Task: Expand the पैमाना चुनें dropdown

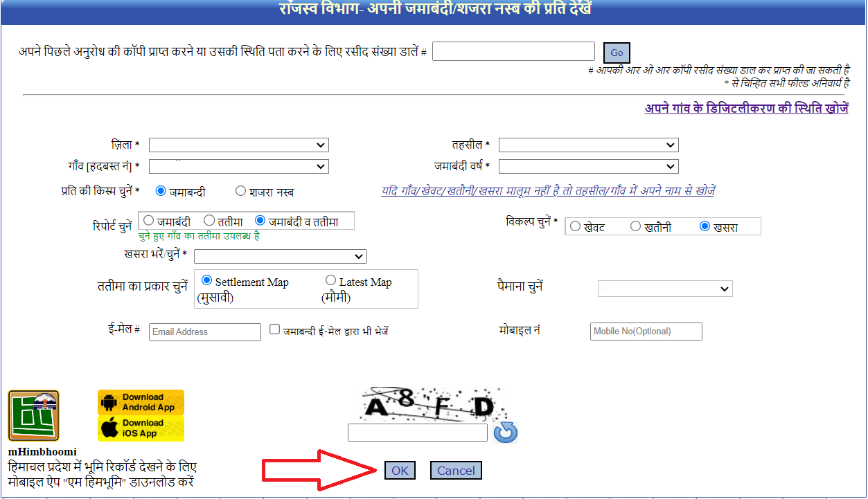Action: click(x=664, y=289)
